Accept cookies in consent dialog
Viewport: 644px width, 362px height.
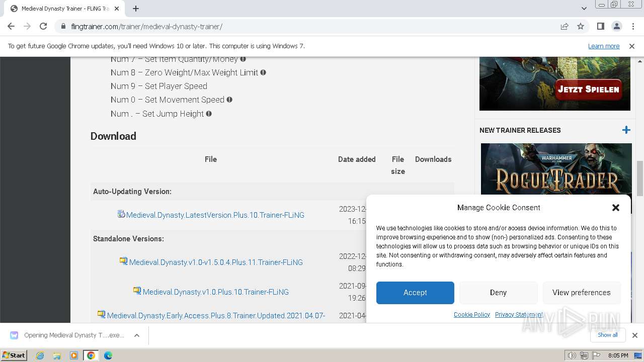(x=415, y=293)
